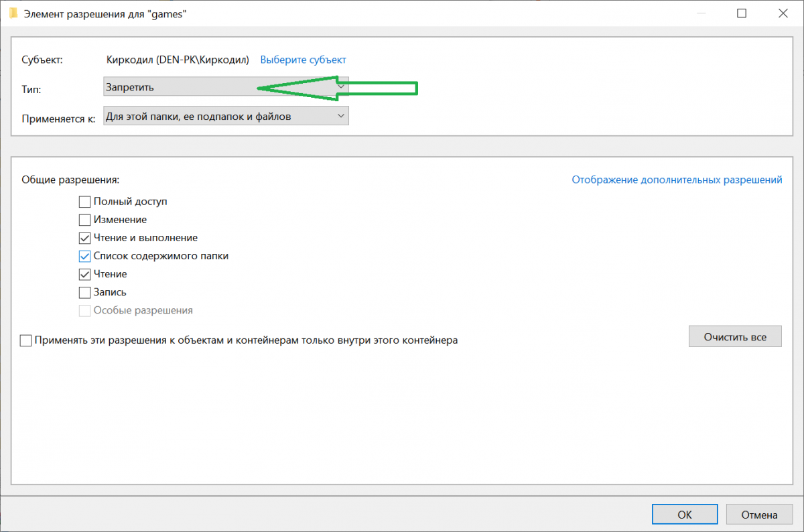The width and height of the screenshot is (804, 532).
Task: Open the Применяется к dropdown list
Action: click(226, 117)
